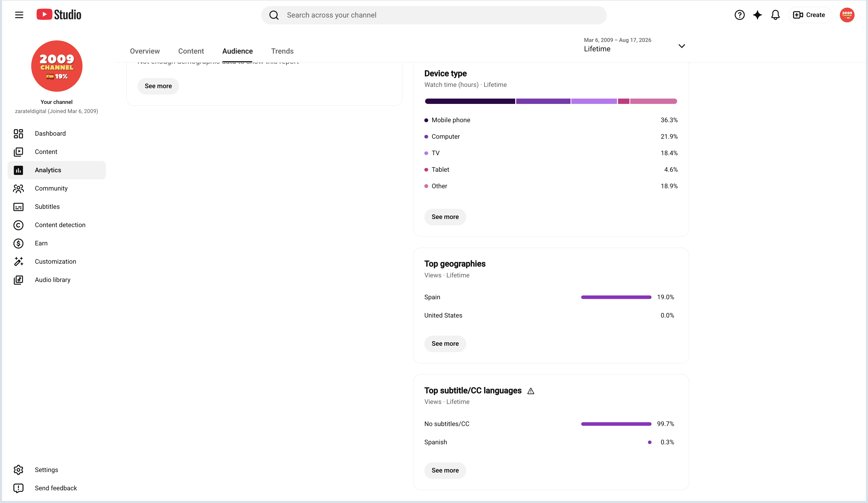Click See more under Device type
Screen dimensions: 868x503
click(x=445, y=217)
